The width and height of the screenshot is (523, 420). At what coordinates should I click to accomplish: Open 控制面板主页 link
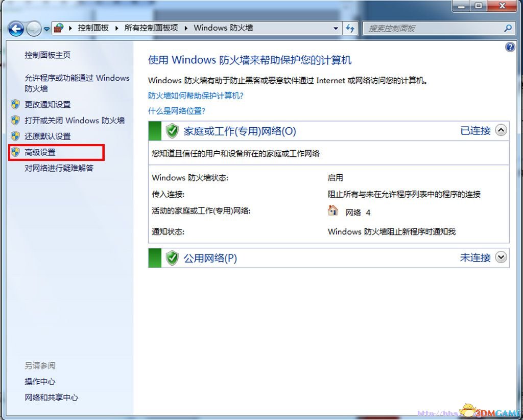[x=47, y=55]
